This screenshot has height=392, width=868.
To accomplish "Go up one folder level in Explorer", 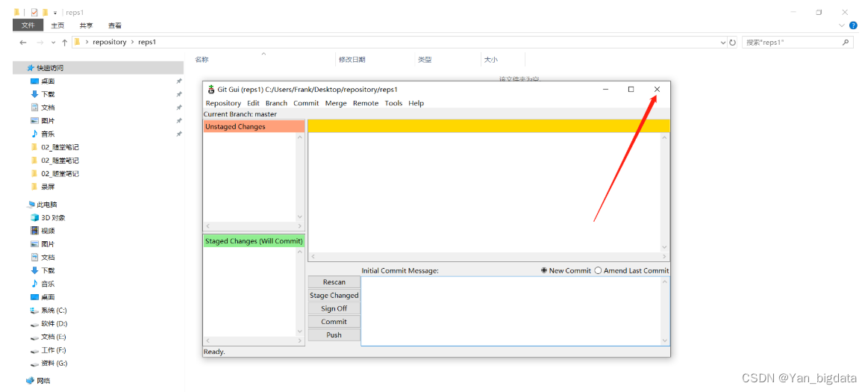I will [65, 42].
